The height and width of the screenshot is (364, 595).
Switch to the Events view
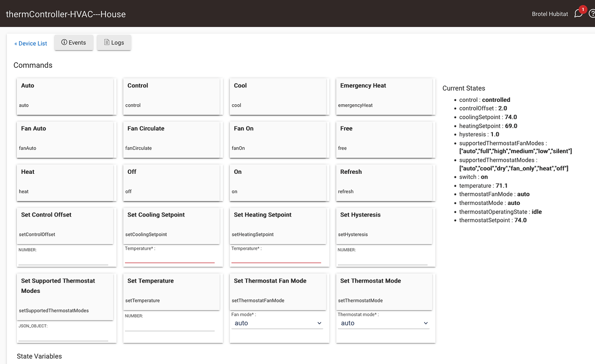coord(74,42)
